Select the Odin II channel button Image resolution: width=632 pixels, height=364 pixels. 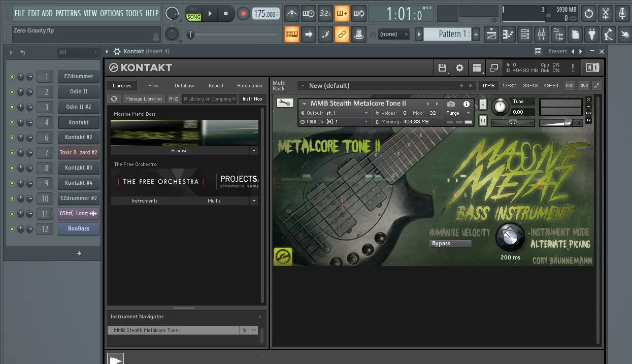coord(78,91)
